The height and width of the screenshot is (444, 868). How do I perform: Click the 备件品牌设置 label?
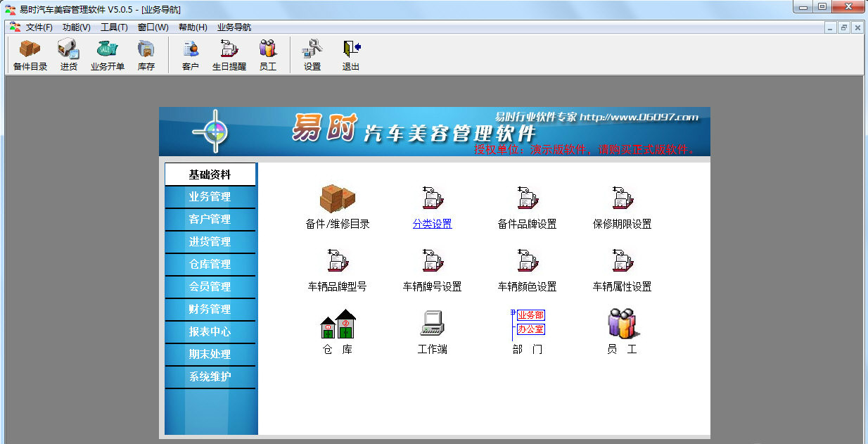(x=528, y=224)
